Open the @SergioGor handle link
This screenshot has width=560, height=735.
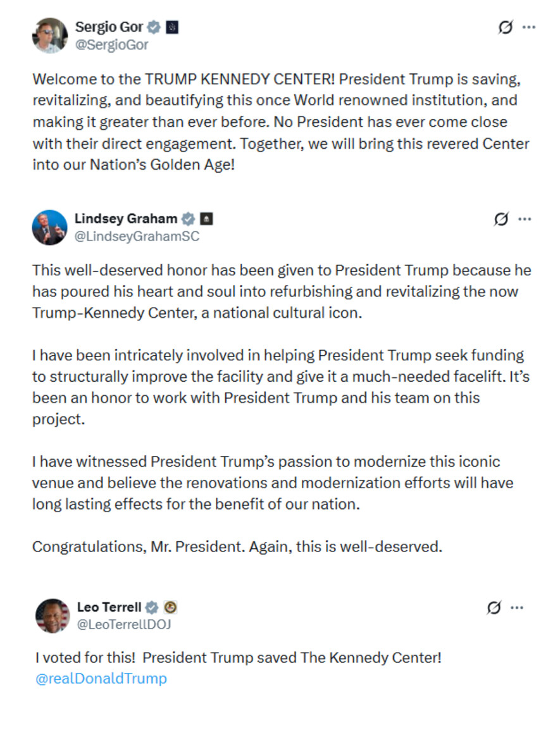coord(111,45)
